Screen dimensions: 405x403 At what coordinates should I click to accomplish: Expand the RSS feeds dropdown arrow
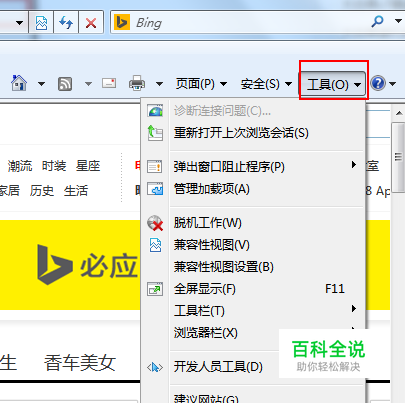click(x=88, y=84)
